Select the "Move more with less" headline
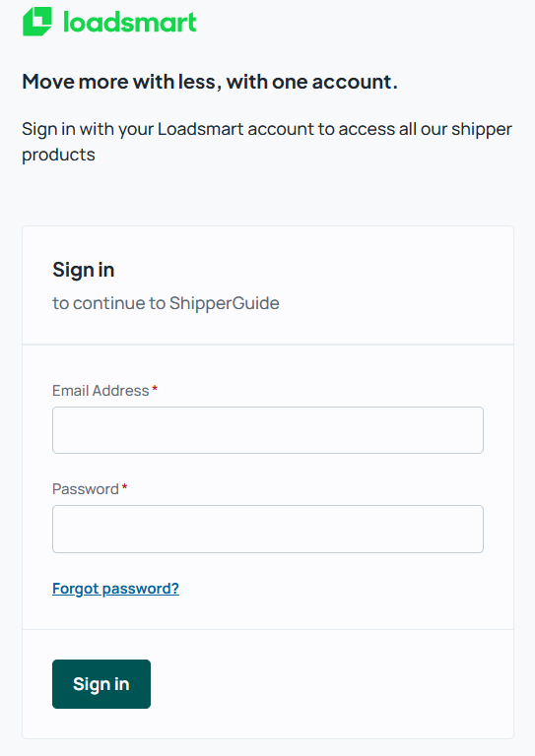Viewport: 535px width, 756px height. click(210, 82)
